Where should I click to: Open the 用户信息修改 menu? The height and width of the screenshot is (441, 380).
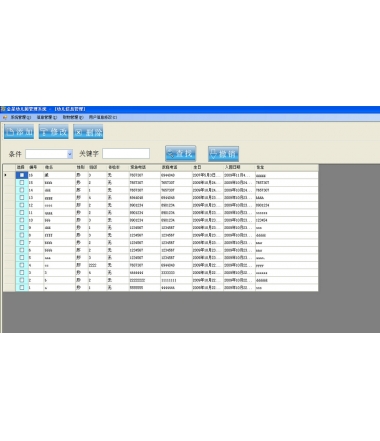tap(103, 117)
